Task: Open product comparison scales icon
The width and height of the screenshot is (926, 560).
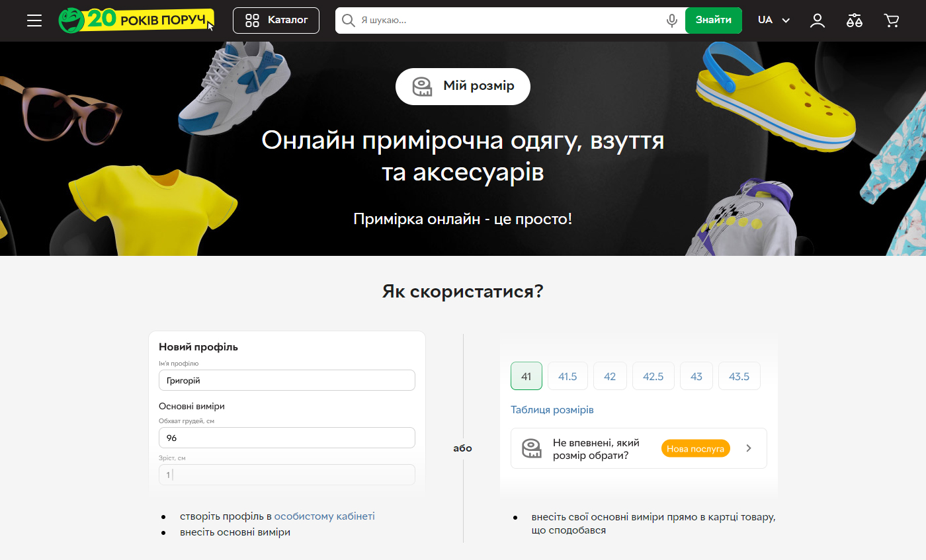Action: [x=855, y=20]
